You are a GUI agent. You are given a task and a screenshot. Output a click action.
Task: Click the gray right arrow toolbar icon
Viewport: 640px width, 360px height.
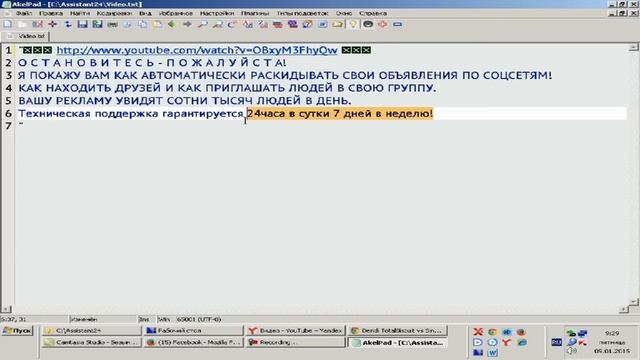tap(187, 24)
